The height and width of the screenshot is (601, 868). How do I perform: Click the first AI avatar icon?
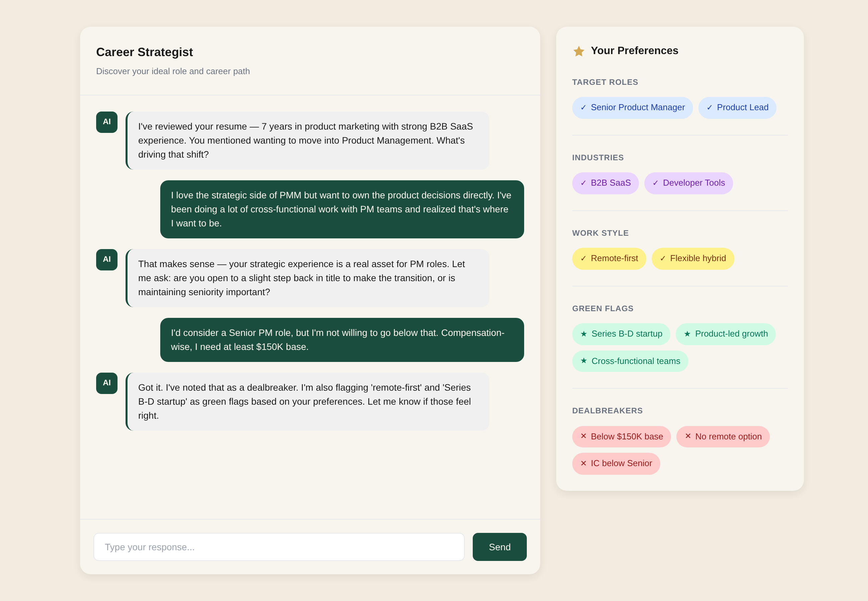tap(106, 122)
